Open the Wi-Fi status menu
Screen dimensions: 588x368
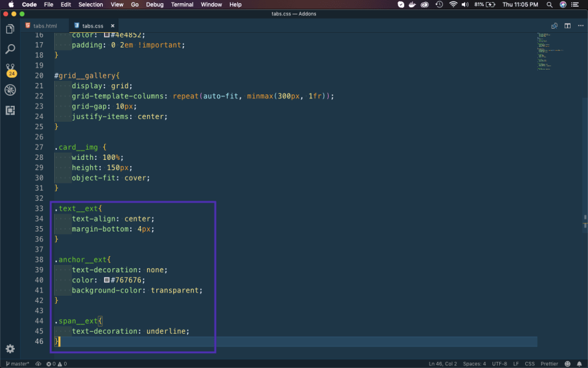click(453, 5)
